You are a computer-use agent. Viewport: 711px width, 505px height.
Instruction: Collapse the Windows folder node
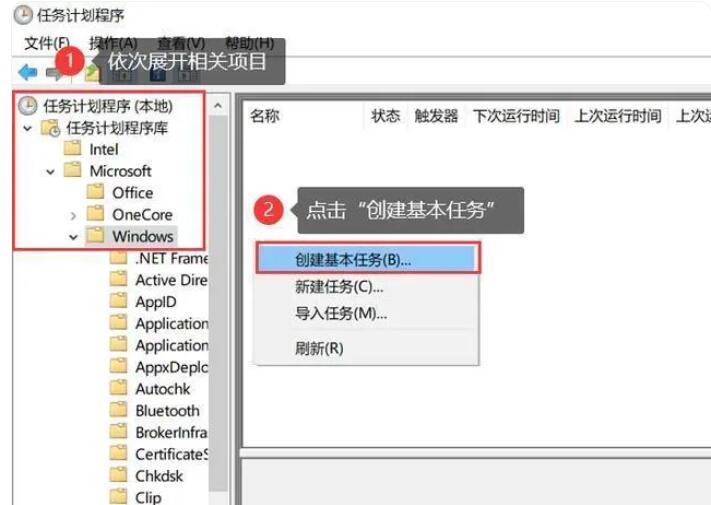click(x=73, y=237)
